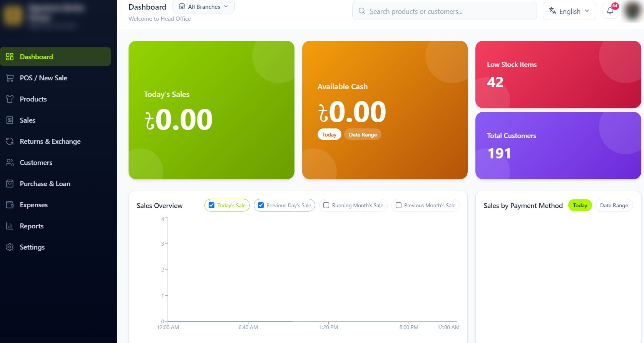The width and height of the screenshot is (644, 343).
Task: Choose Date Range for Sales by Payment Method
Action: click(614, 205)
